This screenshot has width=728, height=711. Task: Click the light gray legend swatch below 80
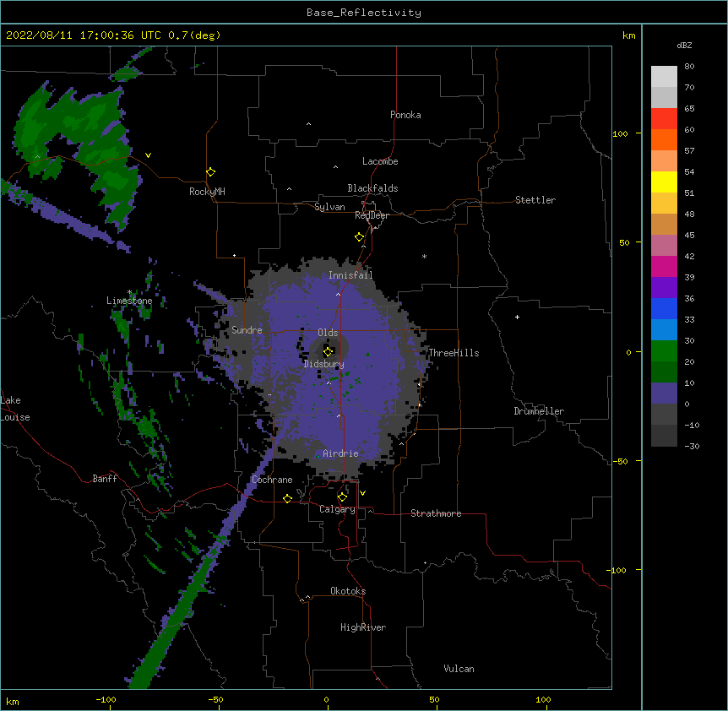coord(664,77)
